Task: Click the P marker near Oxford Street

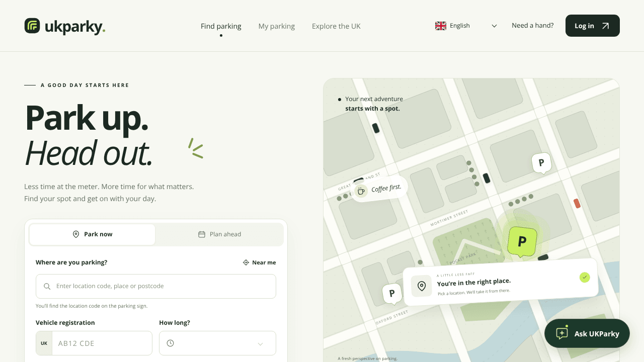Action: click(x=392, y=294)
